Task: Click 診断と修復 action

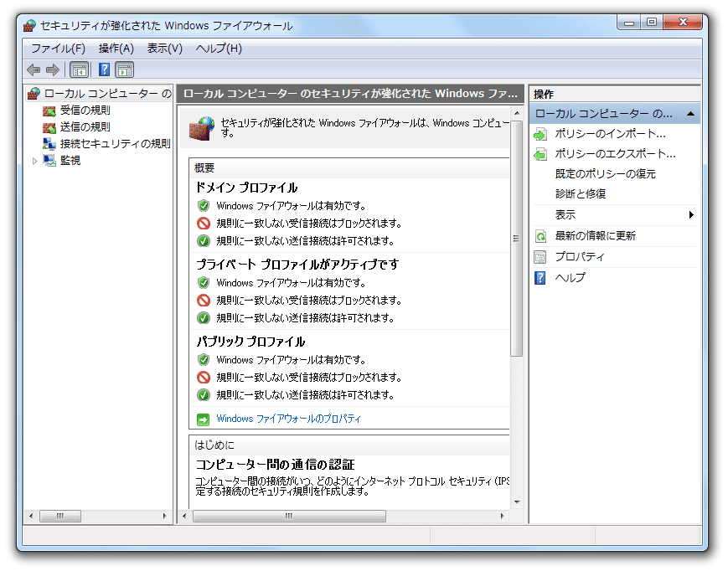Action: [x=581, y=194]
